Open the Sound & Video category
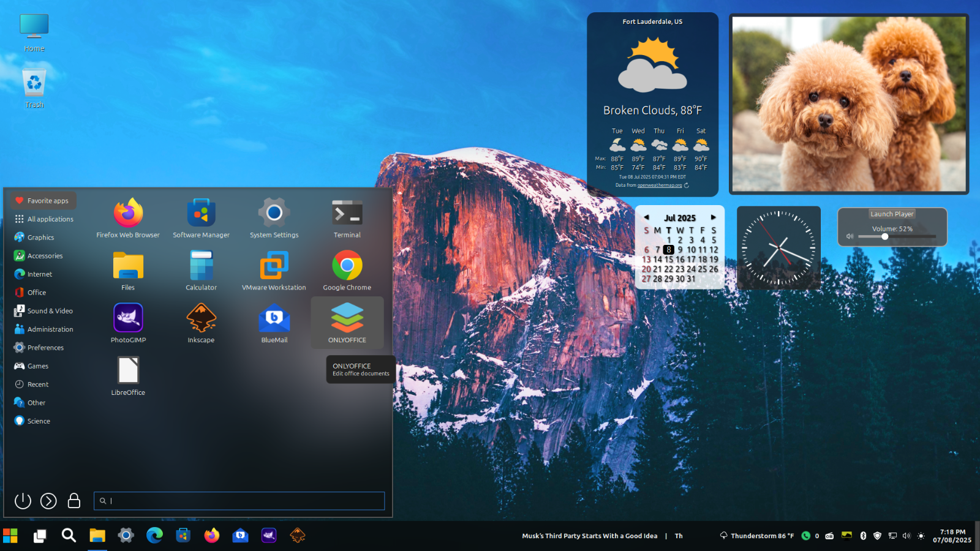The width and height of the screenshot is (980, 551). coord(50,311)
